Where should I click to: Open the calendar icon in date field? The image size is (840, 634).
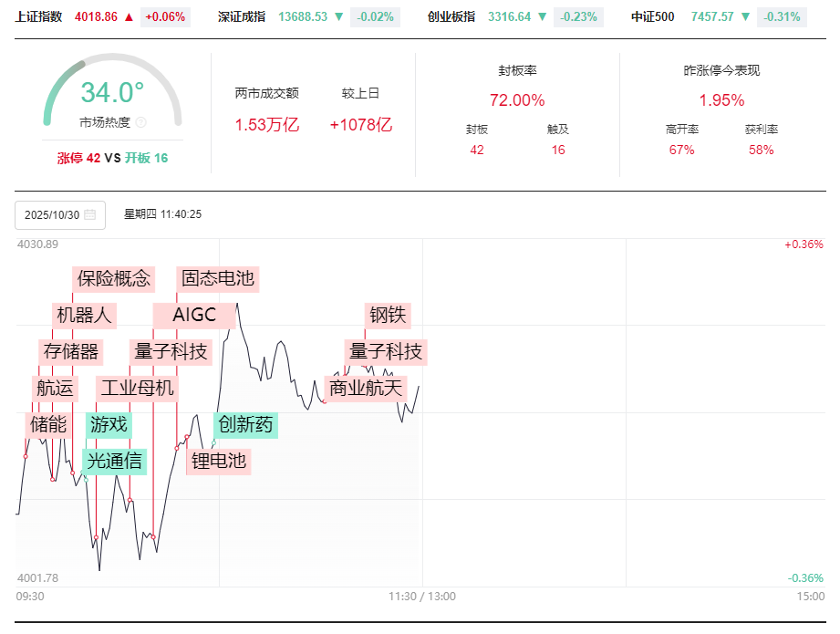coord(89,215)
